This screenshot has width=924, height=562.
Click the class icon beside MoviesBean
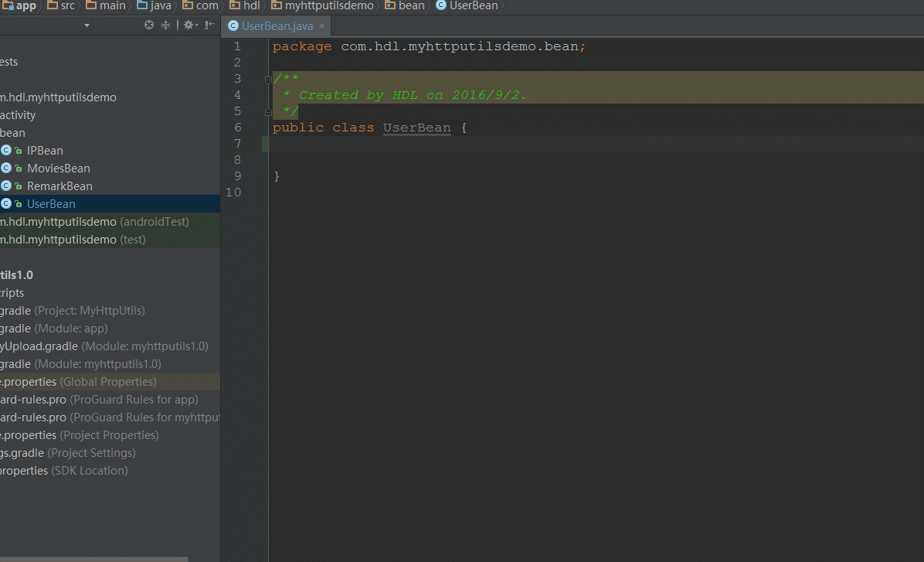point(7,169)
